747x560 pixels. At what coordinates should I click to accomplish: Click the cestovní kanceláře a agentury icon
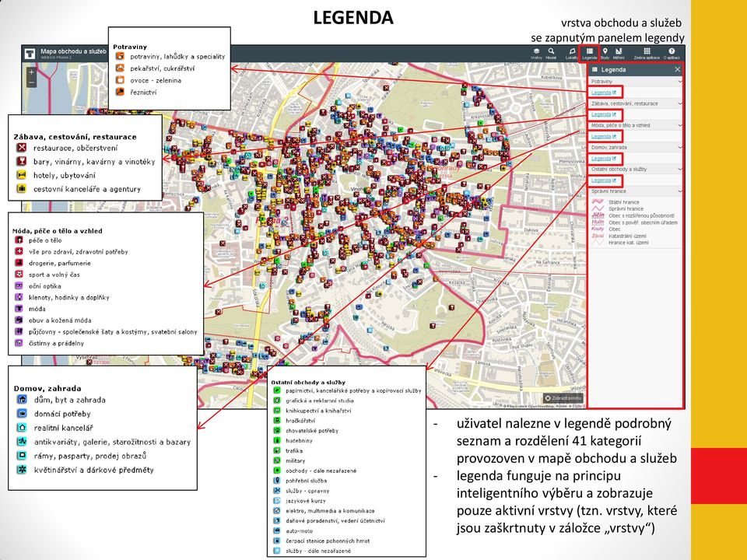(x=22, y=188)
